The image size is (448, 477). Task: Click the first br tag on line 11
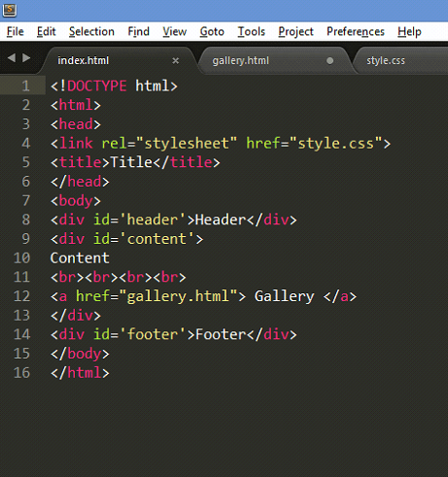[67, 277]
